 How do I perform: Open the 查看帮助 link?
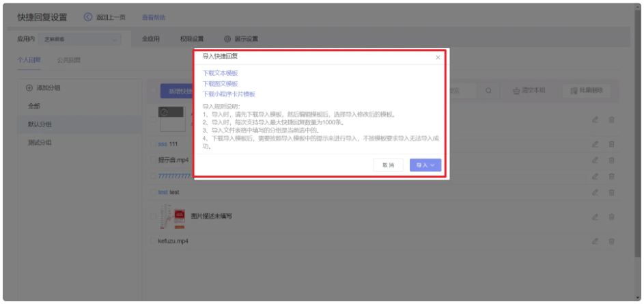[x=154, y=17]
